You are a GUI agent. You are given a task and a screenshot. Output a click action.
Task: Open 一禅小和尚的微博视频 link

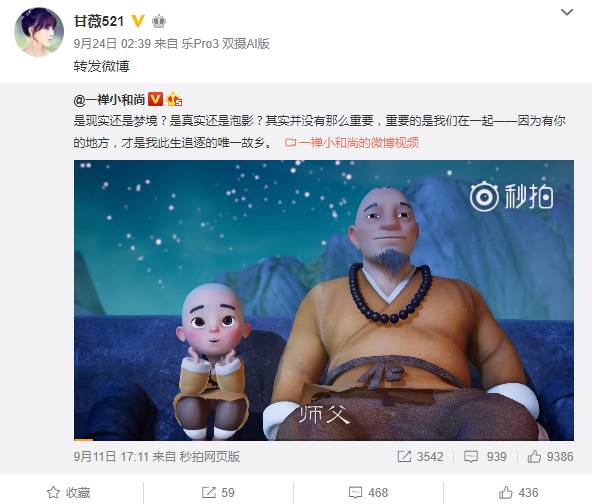pyautogui.click(x=352, y=143)
